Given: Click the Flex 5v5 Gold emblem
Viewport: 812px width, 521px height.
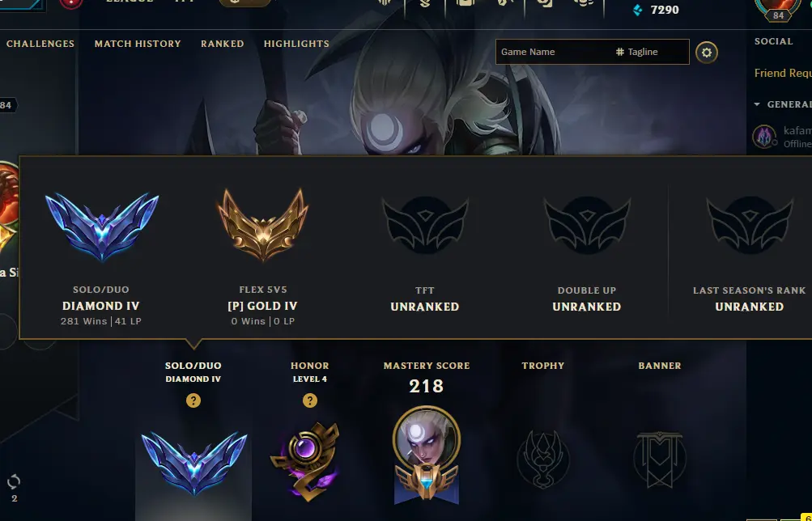Looking at the screenshot, I should coord(263,225).
